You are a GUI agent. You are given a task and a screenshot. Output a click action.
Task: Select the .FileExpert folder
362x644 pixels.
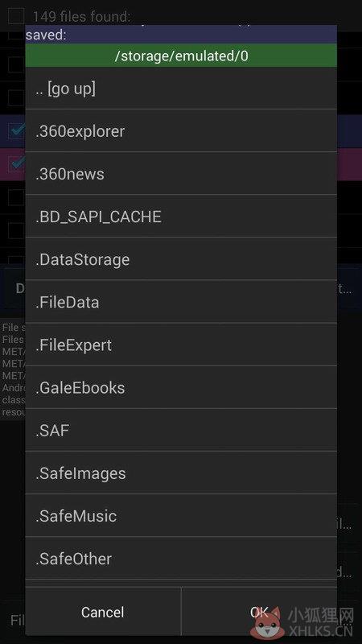pyautogui.click(x=181, y=345)
